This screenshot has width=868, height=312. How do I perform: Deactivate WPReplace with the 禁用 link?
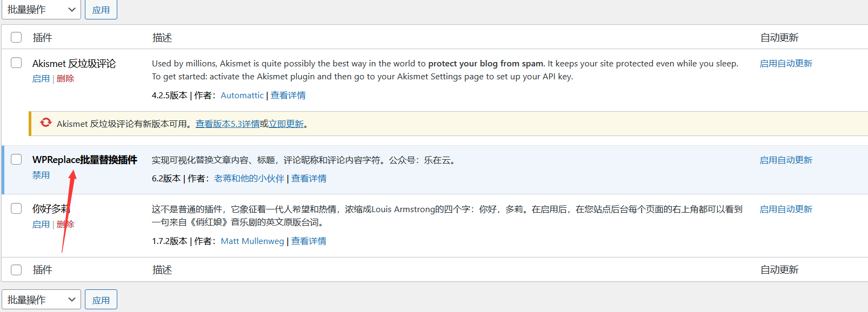(41, 175)
